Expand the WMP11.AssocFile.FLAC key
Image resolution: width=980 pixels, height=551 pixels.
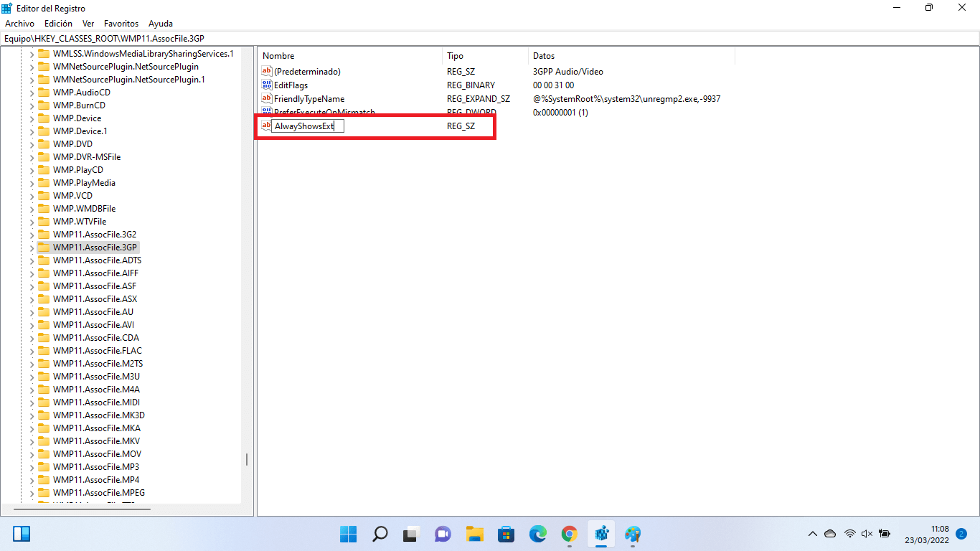tap(32, 351)
